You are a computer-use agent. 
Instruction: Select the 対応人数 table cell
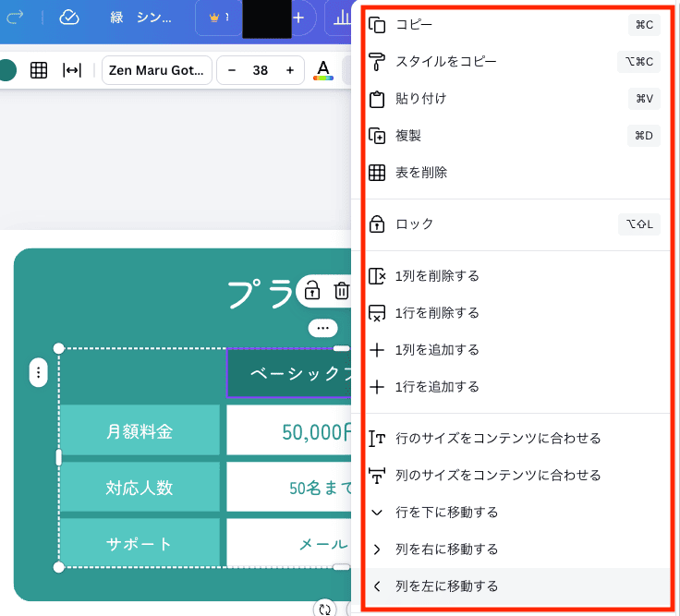pyautogui.click(x=140, y=488)
